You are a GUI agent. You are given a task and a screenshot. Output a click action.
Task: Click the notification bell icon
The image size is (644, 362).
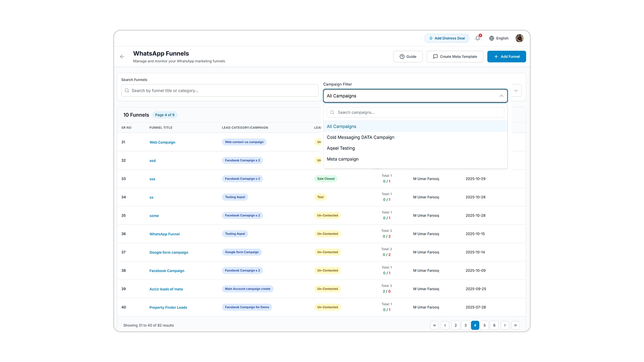pos(478,38)
